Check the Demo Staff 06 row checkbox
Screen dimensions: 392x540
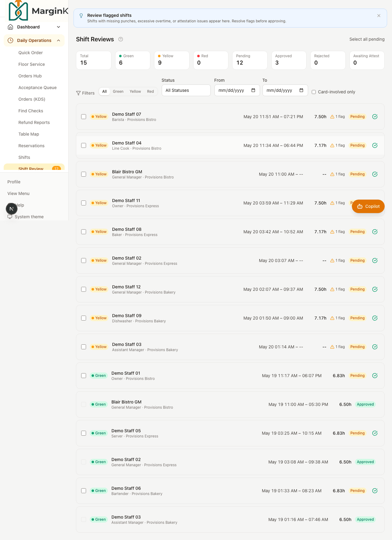tap(84, 491)
